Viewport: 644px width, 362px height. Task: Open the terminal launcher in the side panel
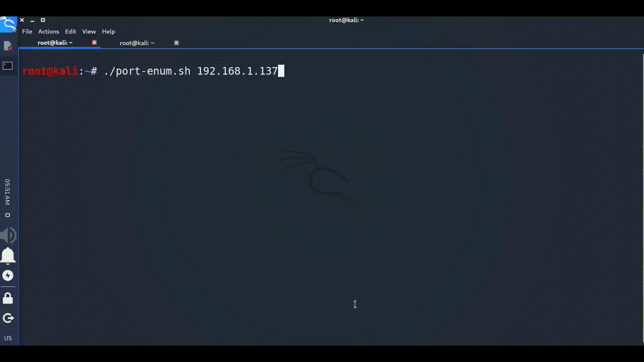8,66
